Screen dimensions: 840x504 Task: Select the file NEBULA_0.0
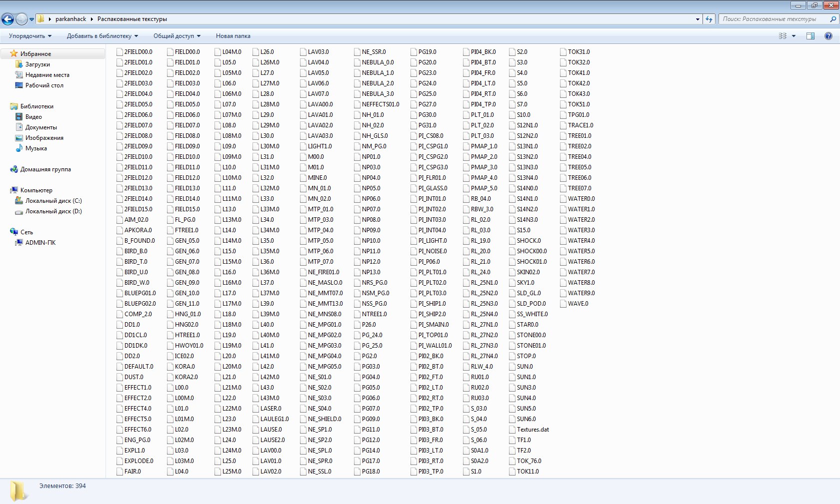[374, 62]
